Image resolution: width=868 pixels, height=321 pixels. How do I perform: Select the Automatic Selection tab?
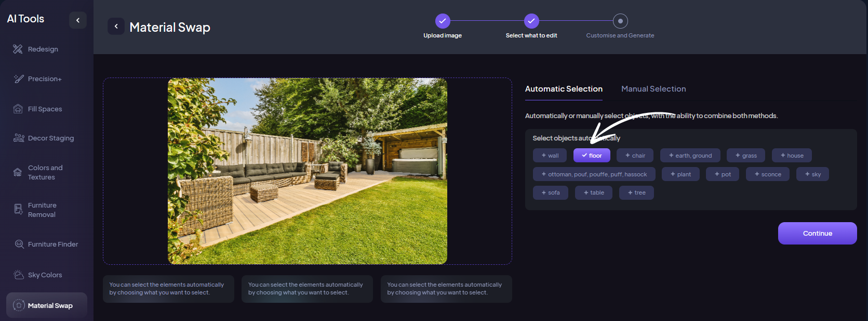click(x=564, y=89)
